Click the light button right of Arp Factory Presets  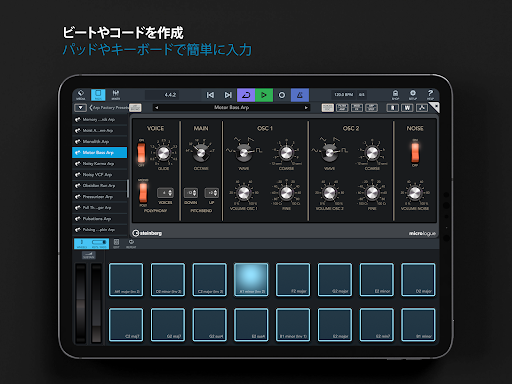[x=135, y=108]
